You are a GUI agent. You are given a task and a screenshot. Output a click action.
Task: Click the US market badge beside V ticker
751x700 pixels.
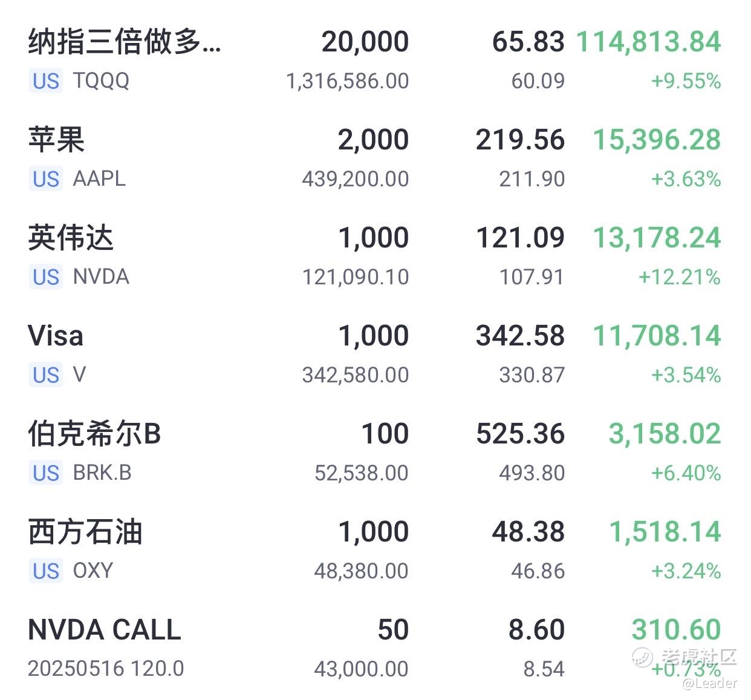46,375
